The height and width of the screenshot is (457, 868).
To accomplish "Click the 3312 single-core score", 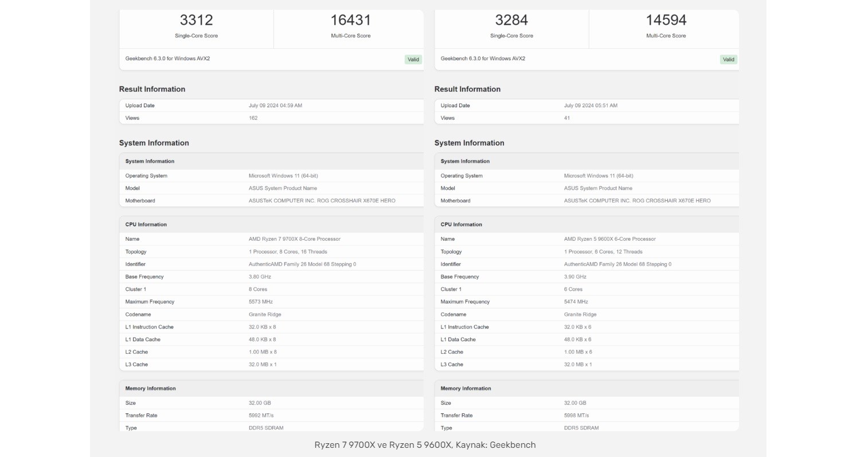I will click(196, 20).
